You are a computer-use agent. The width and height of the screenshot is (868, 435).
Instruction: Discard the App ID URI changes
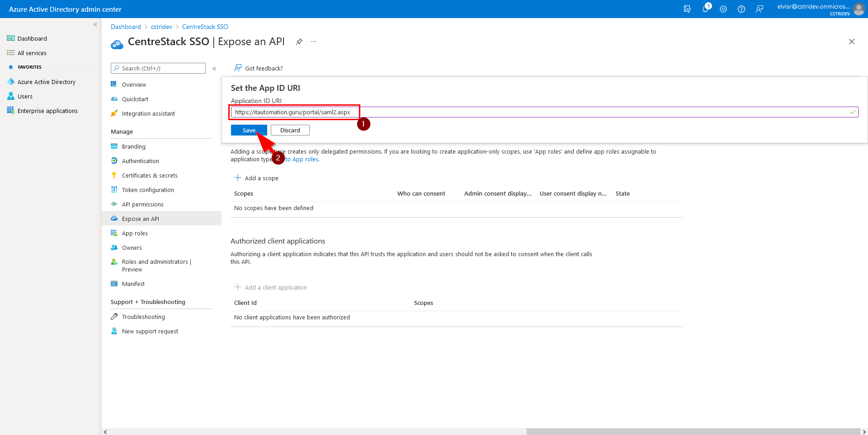[290, 130]
